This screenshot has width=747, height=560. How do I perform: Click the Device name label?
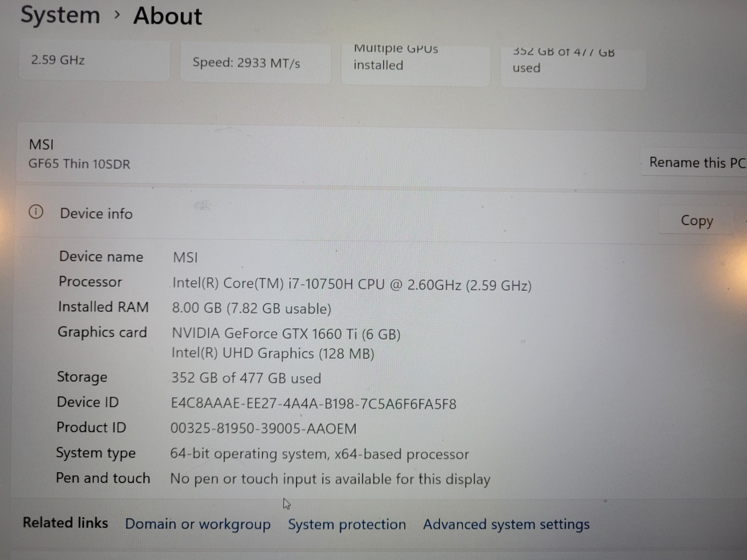(x=101, y=256)
